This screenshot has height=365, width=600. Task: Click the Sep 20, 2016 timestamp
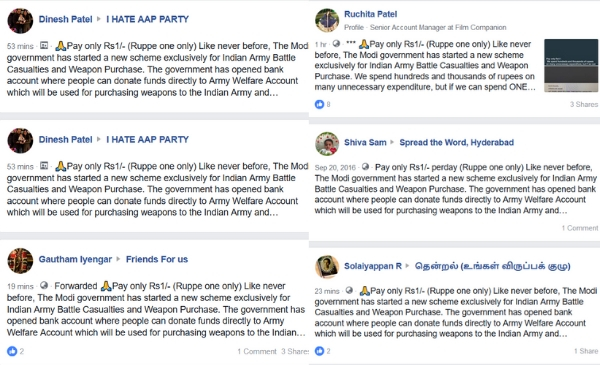(335, 168)
